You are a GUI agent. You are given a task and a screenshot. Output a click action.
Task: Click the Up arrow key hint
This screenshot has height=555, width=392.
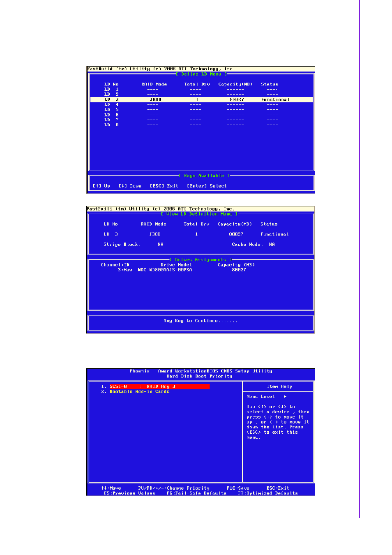(x=101, y=186)
